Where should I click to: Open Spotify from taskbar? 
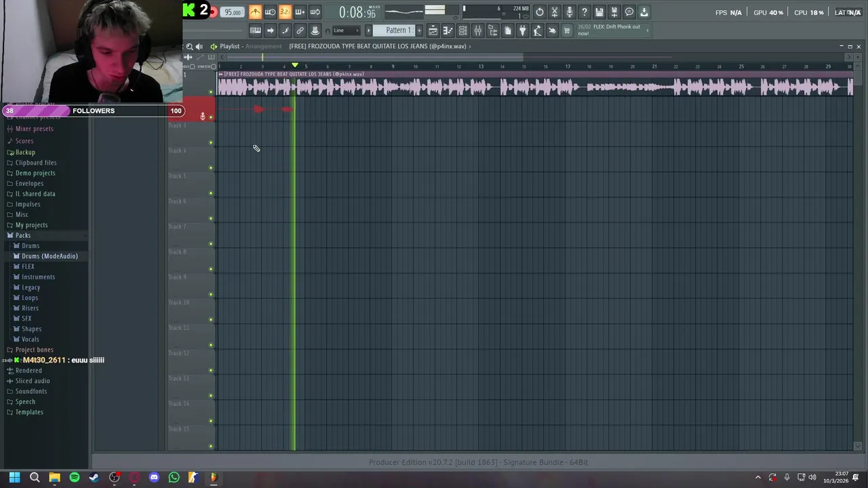click(x=75, y=477)
